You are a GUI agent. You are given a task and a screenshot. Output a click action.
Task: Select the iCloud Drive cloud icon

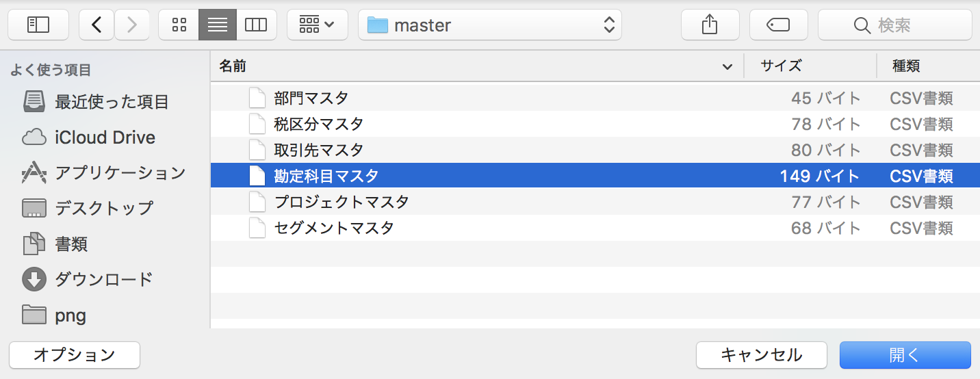click(x=34, y=138)
